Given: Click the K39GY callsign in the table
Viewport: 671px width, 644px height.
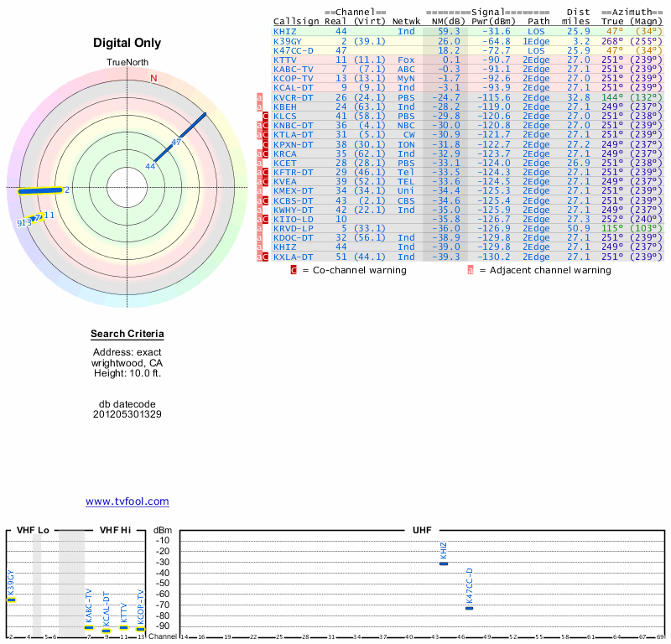Looking at the screenshot, I should point(288,41).
